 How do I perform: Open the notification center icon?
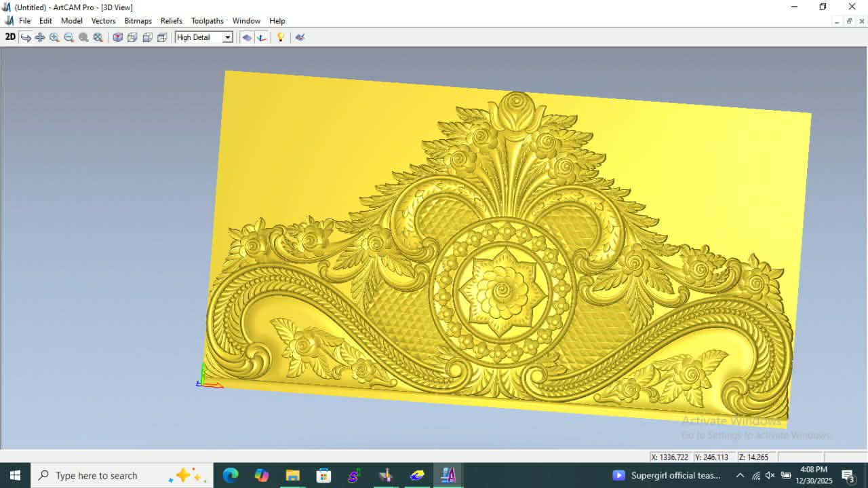848,475
